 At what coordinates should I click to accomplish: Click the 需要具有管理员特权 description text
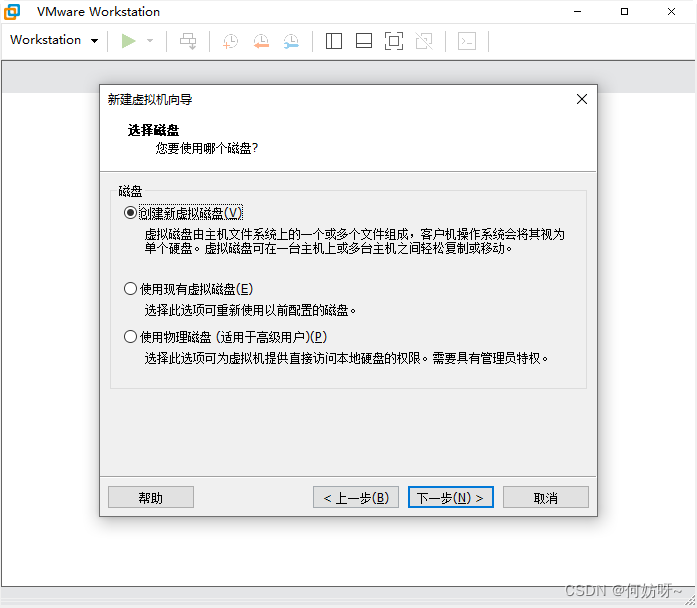[x=490, y=358]
